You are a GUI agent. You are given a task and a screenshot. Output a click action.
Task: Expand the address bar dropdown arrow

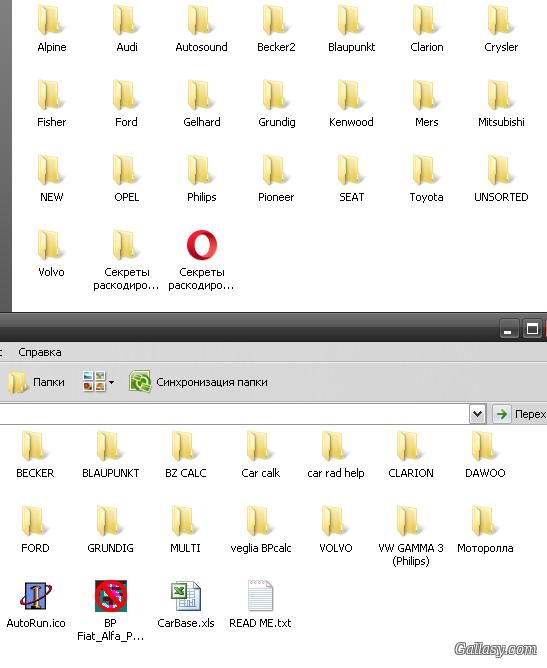pos(478,414)
